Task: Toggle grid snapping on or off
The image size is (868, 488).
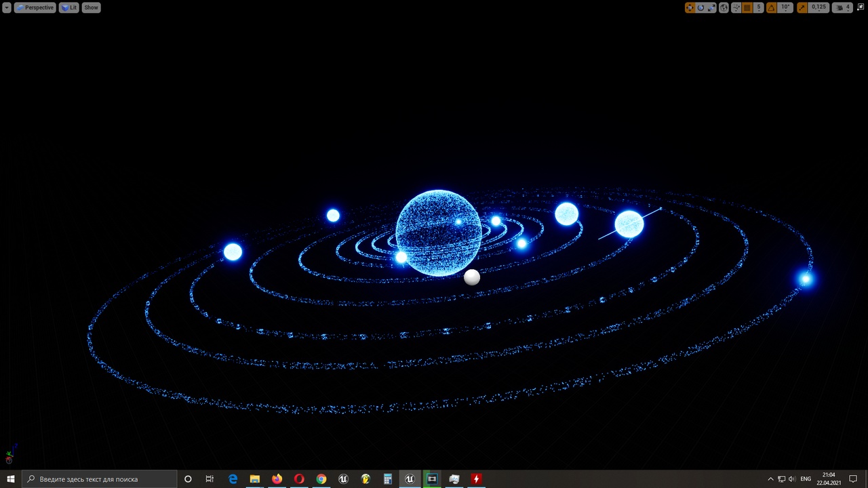Action: pos(747,7)
